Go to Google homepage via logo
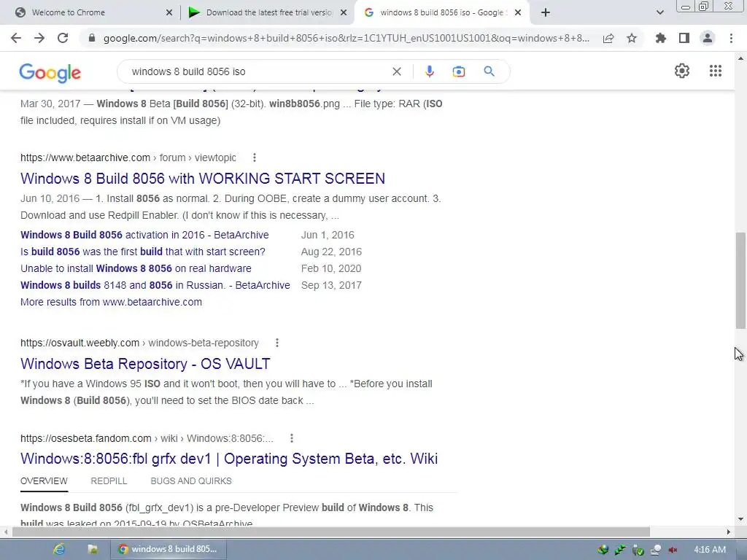This screenshot has width=747, height=560. pyautogui.click(x=50, y=73)
